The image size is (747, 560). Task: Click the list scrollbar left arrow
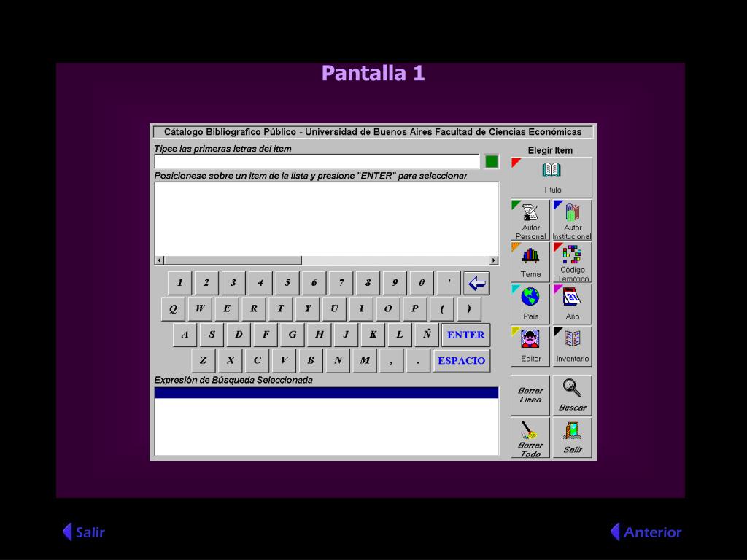click(160, 260)
